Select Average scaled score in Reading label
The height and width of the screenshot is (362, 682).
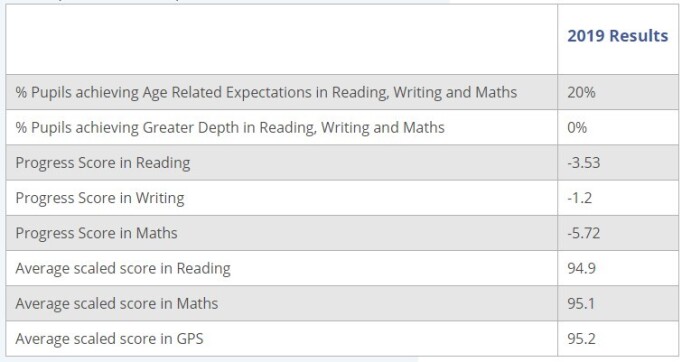point(123,268)
